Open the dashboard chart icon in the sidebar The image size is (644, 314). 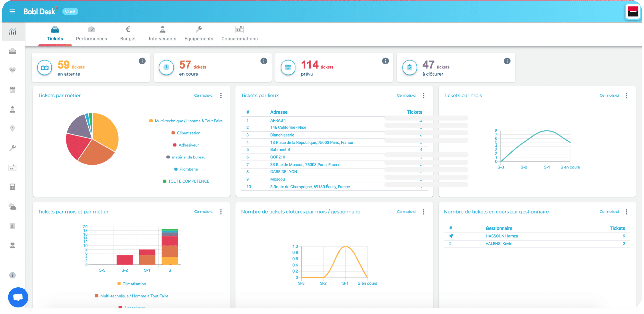pos(13,32)
